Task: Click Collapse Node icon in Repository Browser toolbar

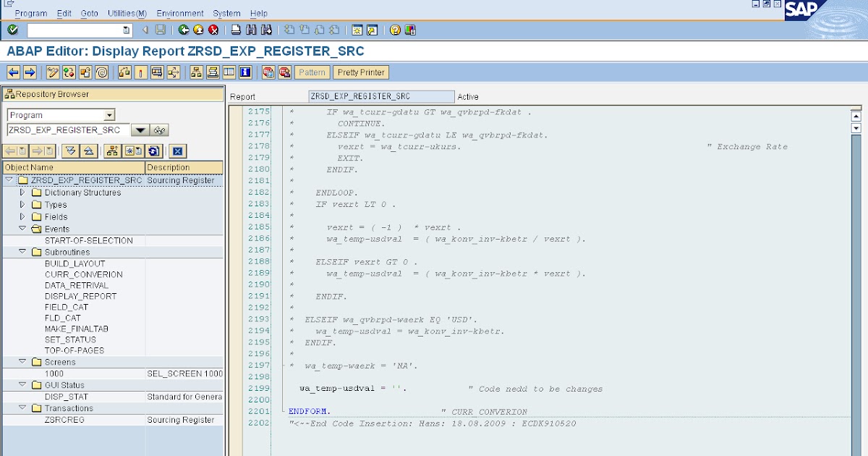Action: pos(88,151)
